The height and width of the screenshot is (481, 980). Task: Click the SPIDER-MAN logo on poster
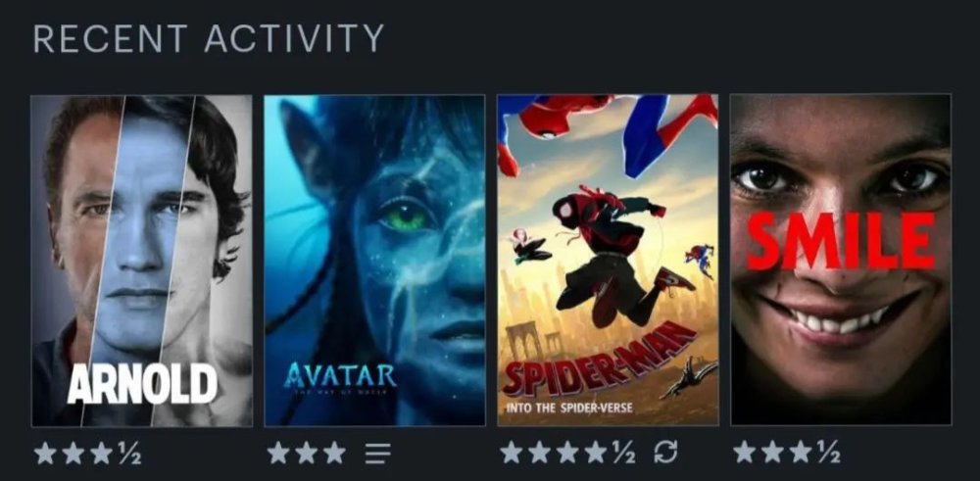point(600,361)
